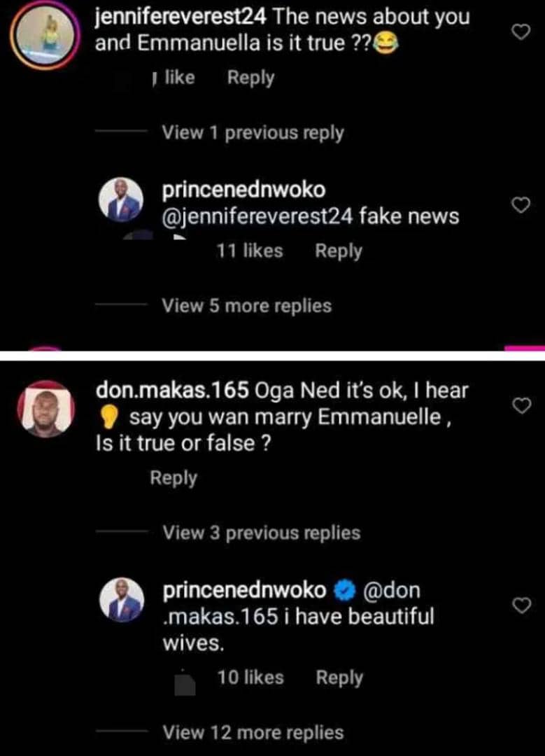Reply to the "fake news" comment
This screenshot has width=545, height=756.
pos(339,251)
